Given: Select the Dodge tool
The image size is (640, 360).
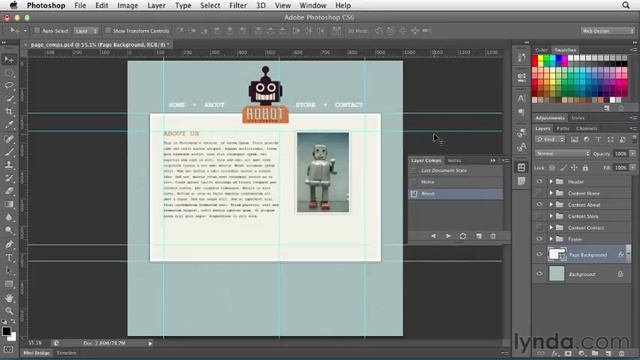Looking at the screenshot, I should 9,230.
